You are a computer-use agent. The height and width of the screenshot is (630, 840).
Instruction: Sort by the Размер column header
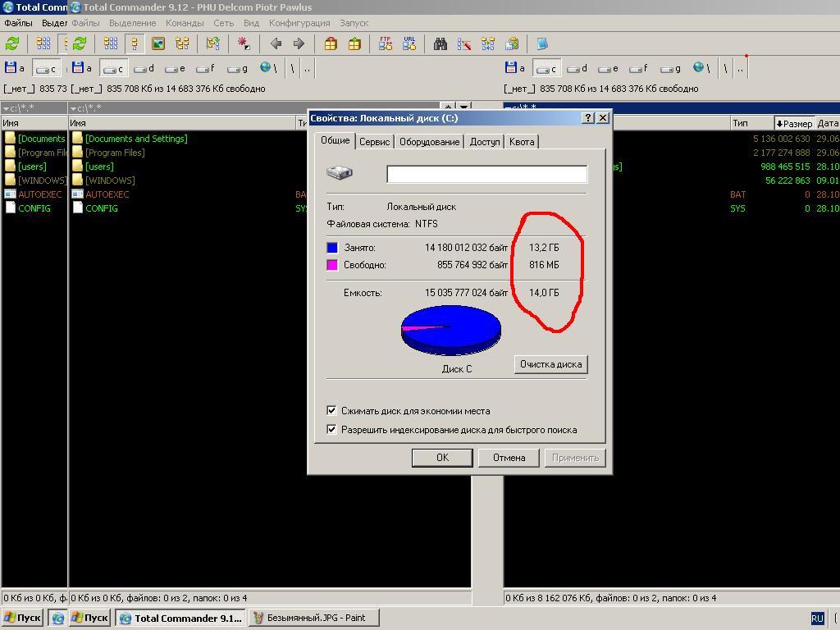click(x=794, y=123)
